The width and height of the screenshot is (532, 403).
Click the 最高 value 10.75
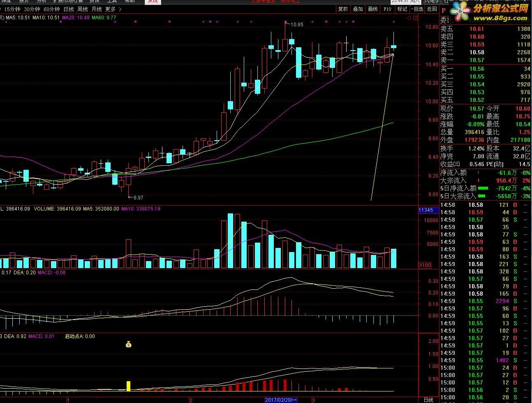pos(523,116)
